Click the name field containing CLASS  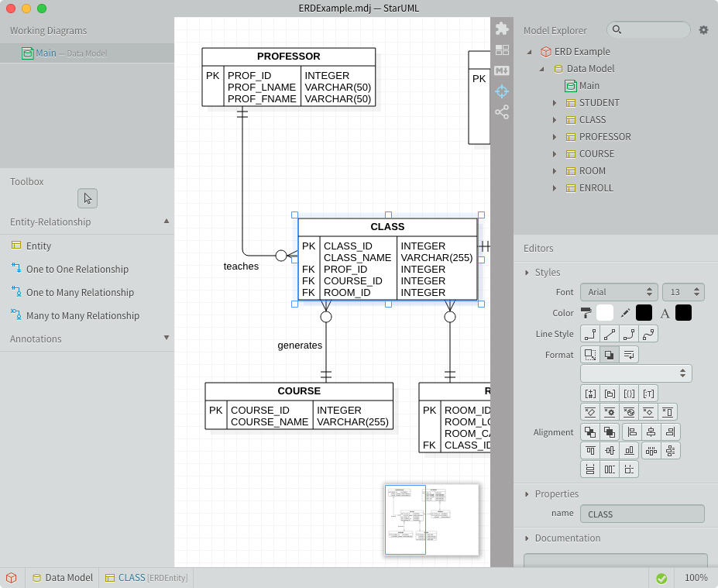pyautogui.click(x=642, y=514)
